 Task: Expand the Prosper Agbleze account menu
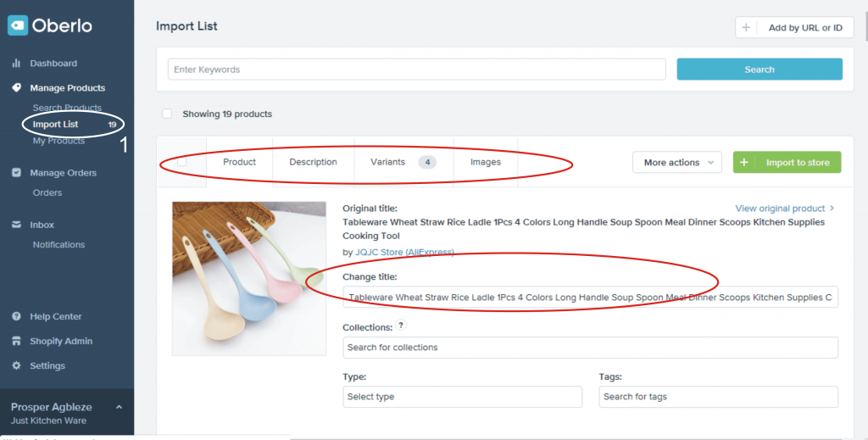coord(119,407)
